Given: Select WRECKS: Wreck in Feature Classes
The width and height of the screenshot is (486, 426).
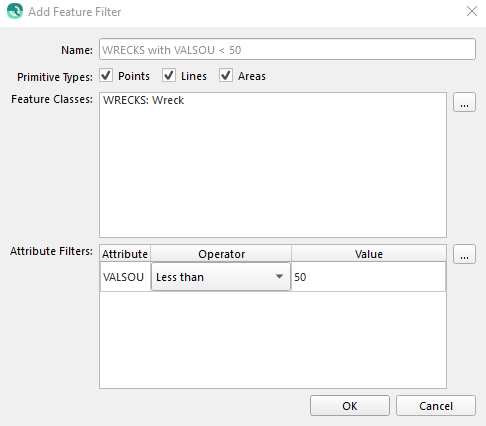Looking at the screenshot, I should [x=143, y=100].
